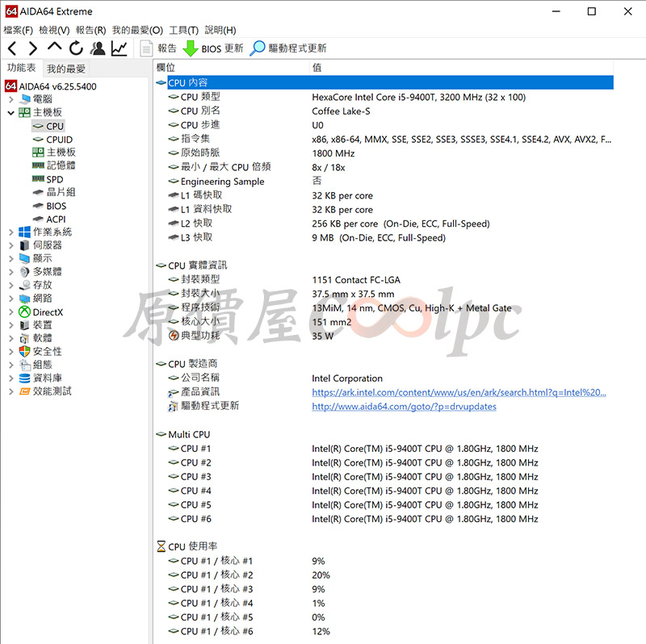646x644 pixels.
Task: Select CPUID in the motherboard tree
Action: click(59, 140)
